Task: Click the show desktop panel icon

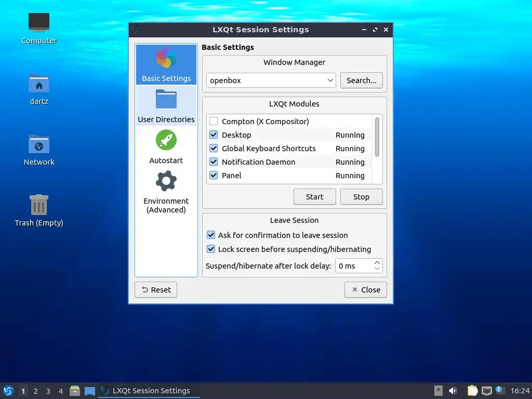Action: coord(89,391)
